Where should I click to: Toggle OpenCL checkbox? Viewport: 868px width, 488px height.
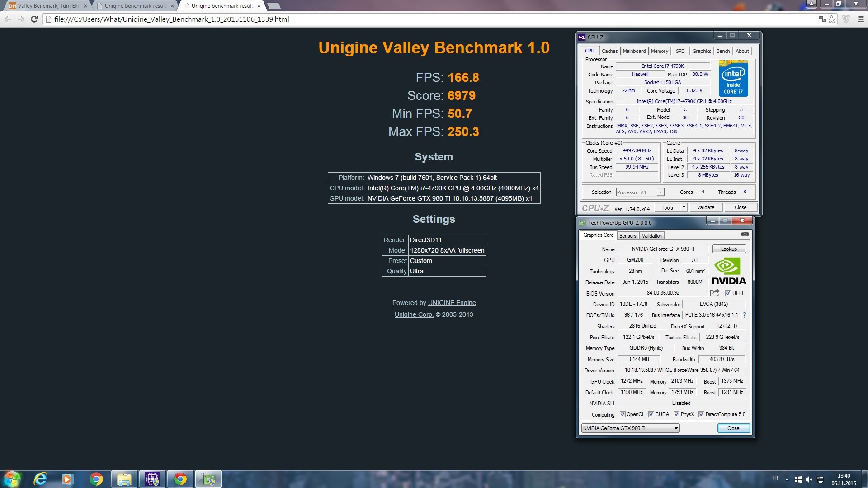(623, 414)
